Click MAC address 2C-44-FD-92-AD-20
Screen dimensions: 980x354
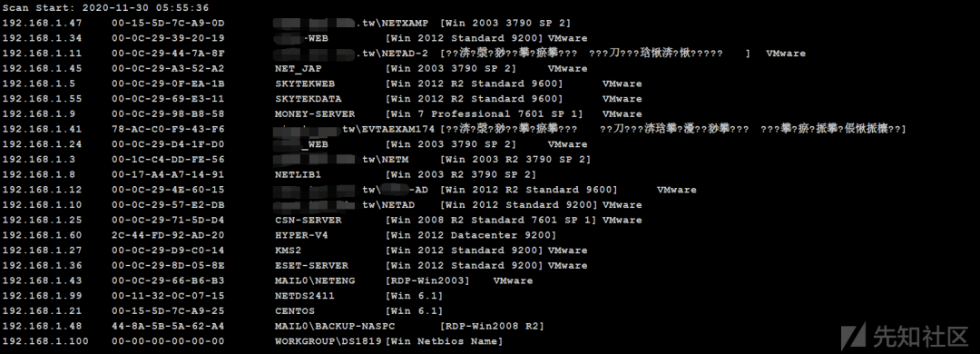coord(168,235)
